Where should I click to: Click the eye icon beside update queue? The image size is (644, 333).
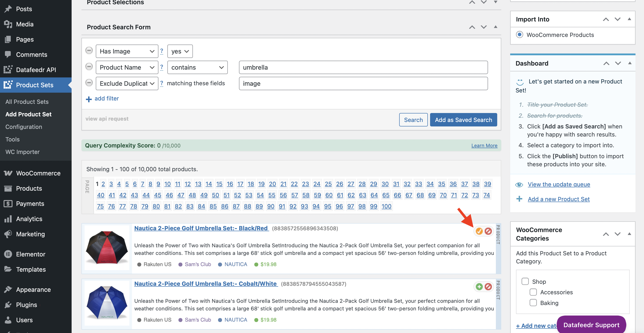coord(519,184)
